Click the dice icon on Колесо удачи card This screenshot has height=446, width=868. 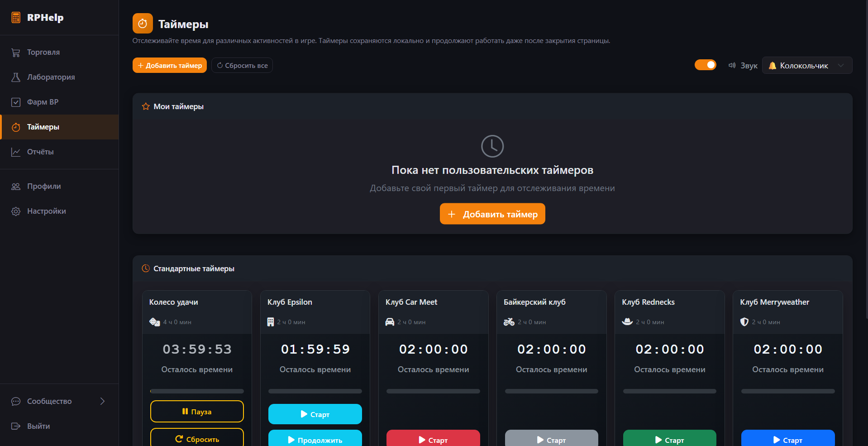point(155,322)
